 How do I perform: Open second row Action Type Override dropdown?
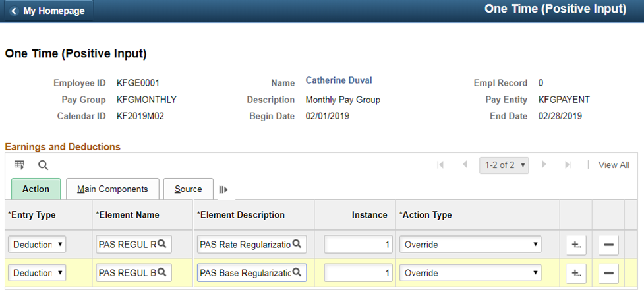(x=470, y=273)
